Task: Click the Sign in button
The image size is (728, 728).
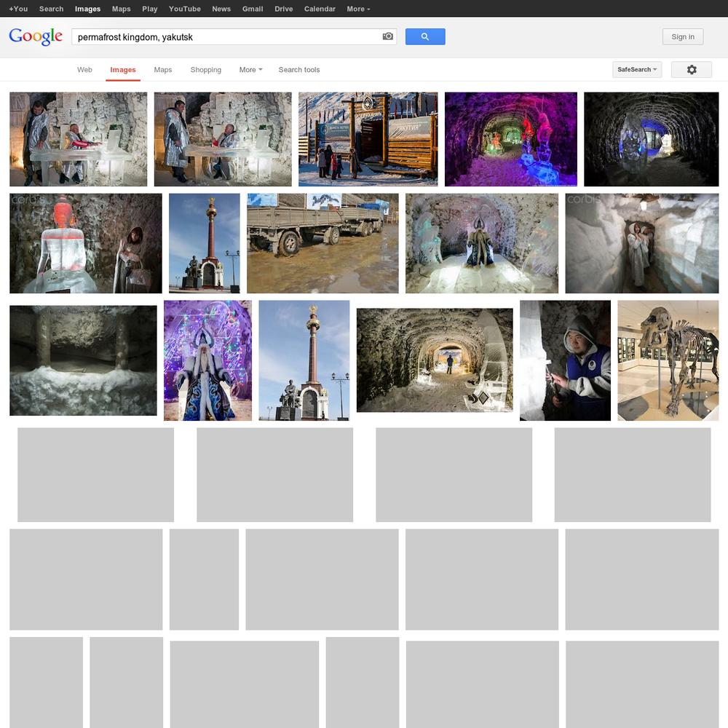Action: 683,36
